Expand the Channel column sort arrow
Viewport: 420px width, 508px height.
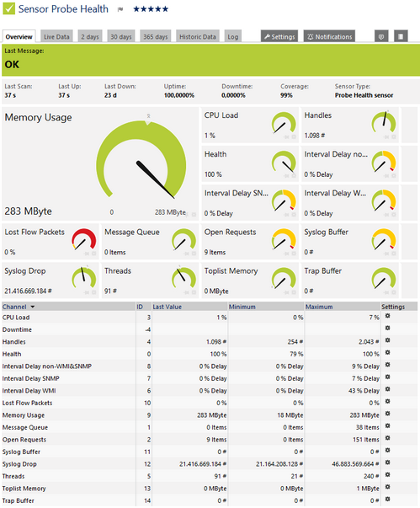coord(32,307)
